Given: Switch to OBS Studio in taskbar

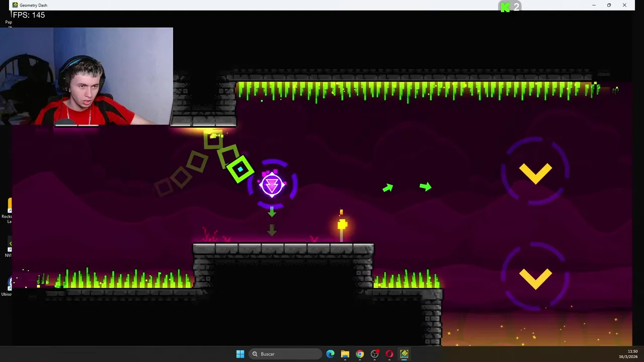Looking at the screenshot, I should [374, 354].
